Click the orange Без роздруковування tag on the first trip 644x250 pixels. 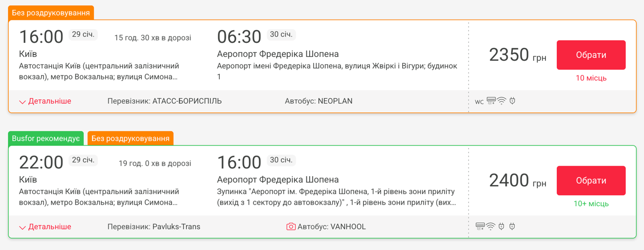[51, 13]
